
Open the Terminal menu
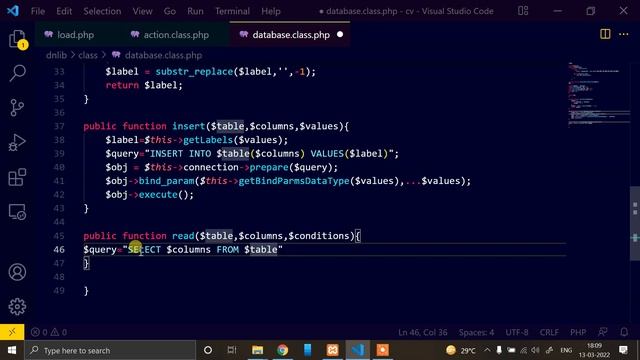(232, 11)
